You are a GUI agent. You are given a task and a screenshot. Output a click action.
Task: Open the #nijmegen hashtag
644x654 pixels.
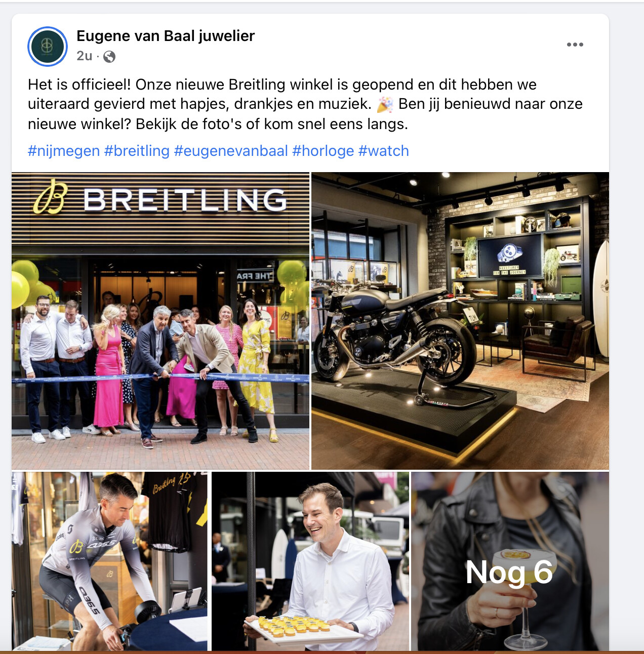coord(64,151)
